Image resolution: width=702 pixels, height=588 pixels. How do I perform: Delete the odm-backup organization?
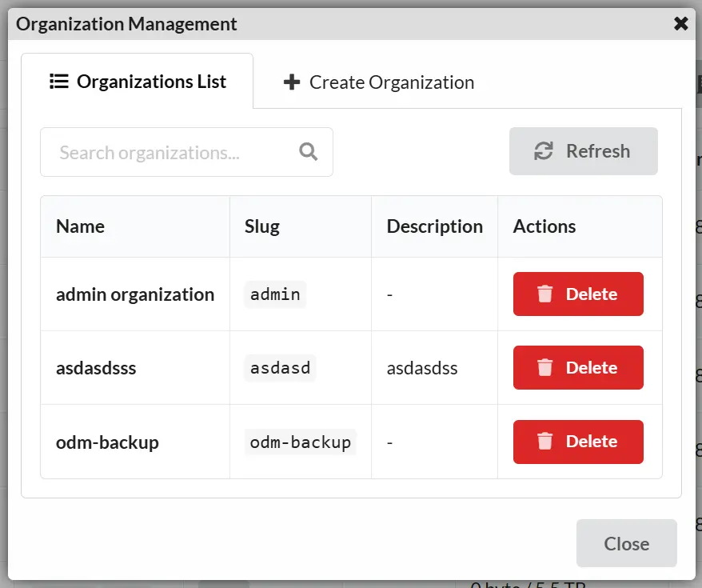click(x=577, y=442)
